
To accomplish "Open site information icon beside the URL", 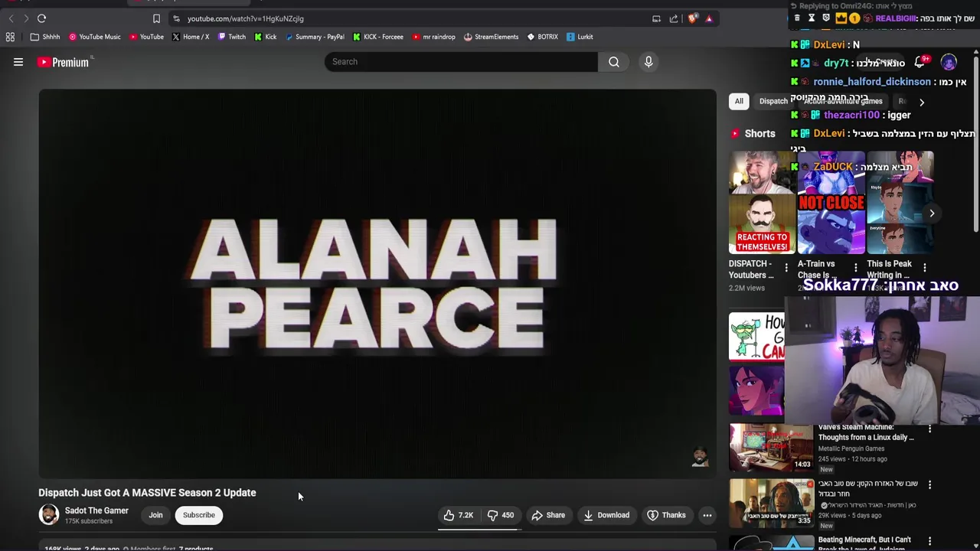I will pos(176,18).
